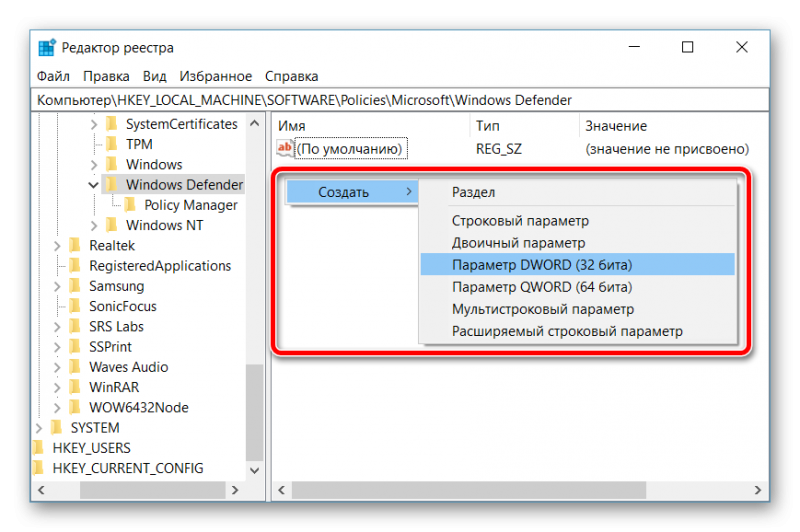Maximize the Registry Editor window

(x=687, y=47)
